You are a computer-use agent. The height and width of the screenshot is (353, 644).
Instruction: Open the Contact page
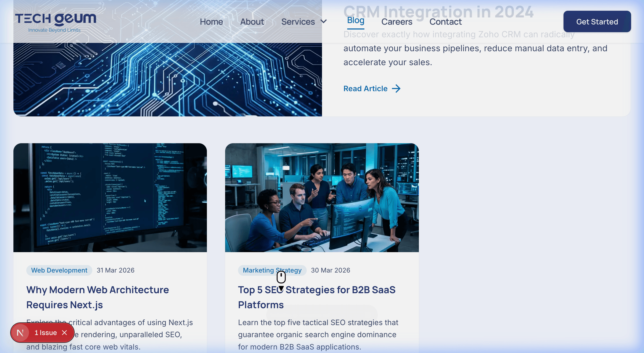445,21
